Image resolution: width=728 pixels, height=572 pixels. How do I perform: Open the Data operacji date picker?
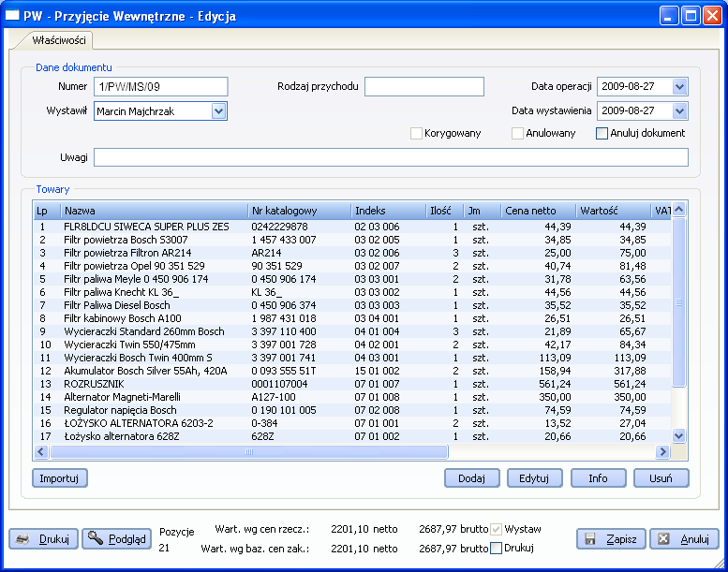(679, 87)
